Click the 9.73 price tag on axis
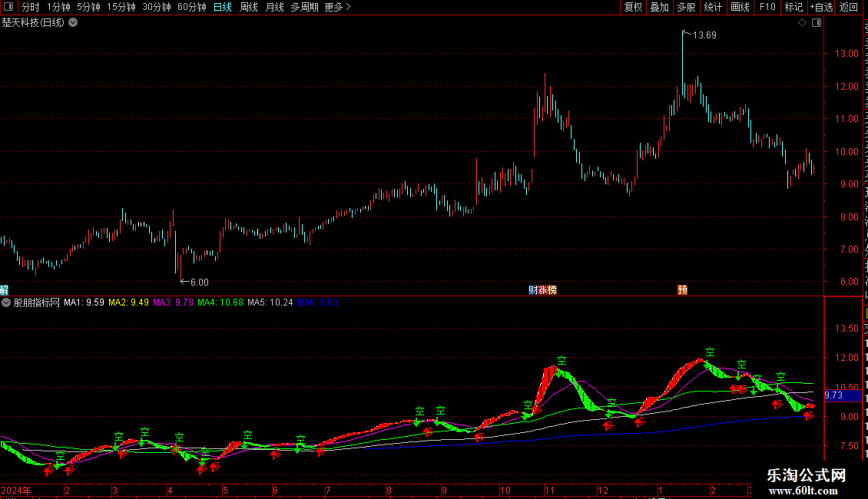The height and width of the screenshot is (499, 868). click(843, 395)
